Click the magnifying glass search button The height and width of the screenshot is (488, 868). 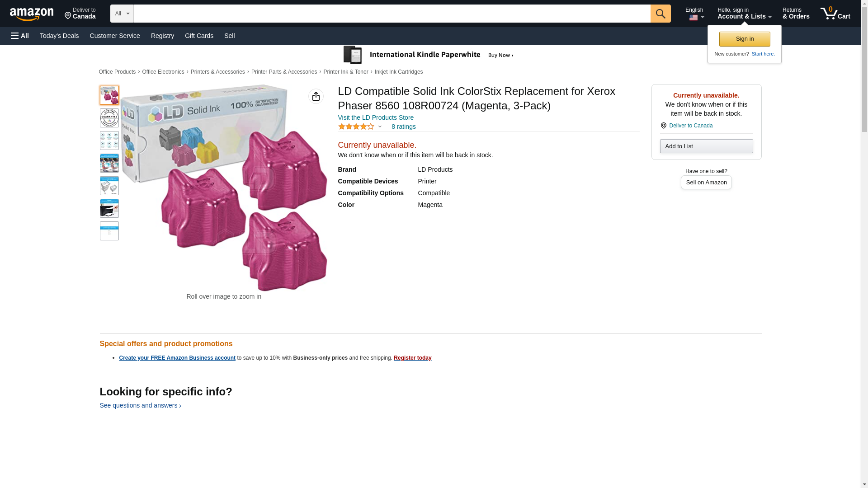[660, 14]
